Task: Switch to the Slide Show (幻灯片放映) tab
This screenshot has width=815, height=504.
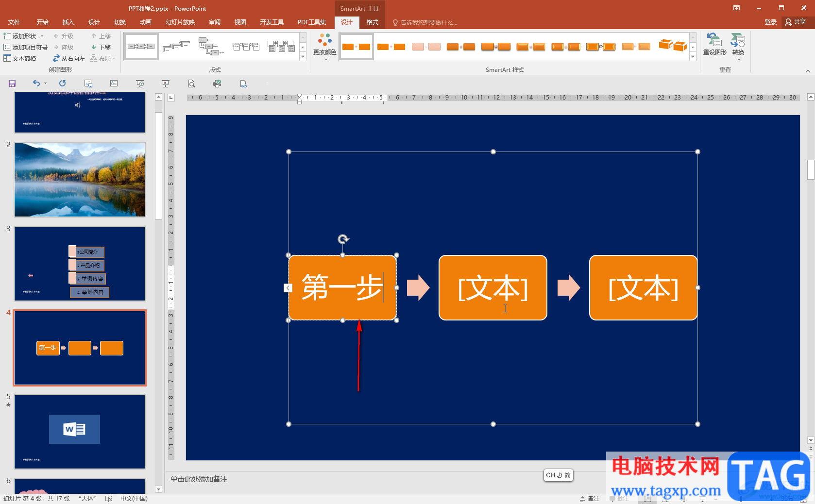Action: (180, 22)
